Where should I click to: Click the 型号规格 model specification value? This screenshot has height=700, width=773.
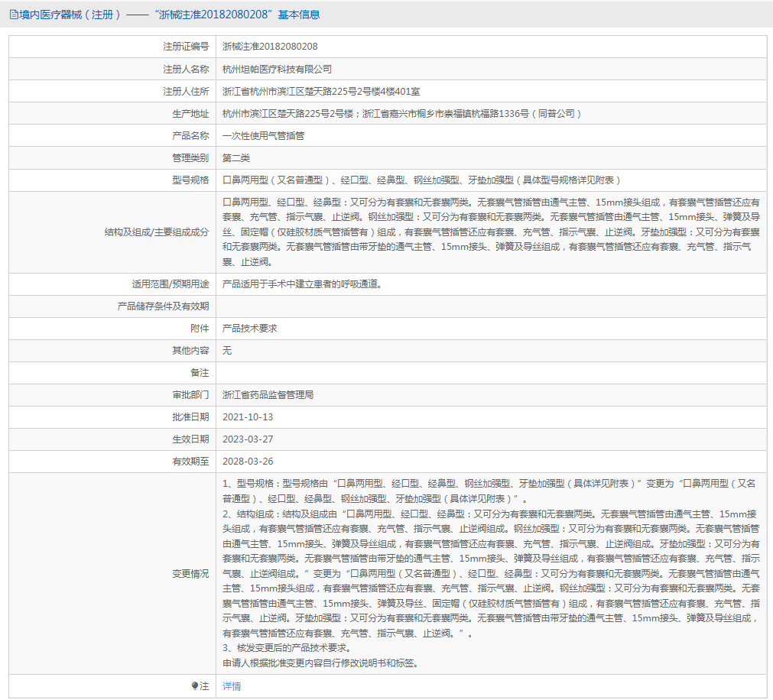[x=421, y=180]
